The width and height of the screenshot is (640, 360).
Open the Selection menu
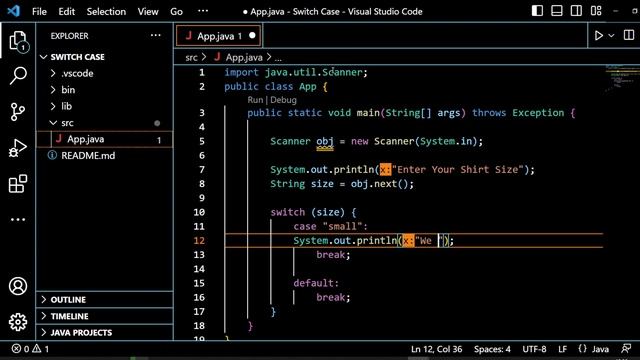[106, 11]
